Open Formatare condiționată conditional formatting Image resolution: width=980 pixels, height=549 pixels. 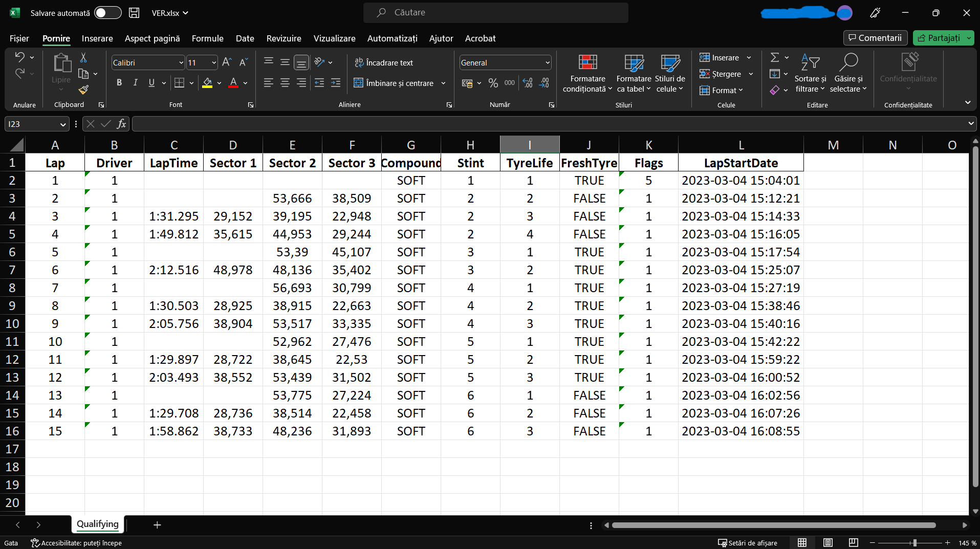586,73
